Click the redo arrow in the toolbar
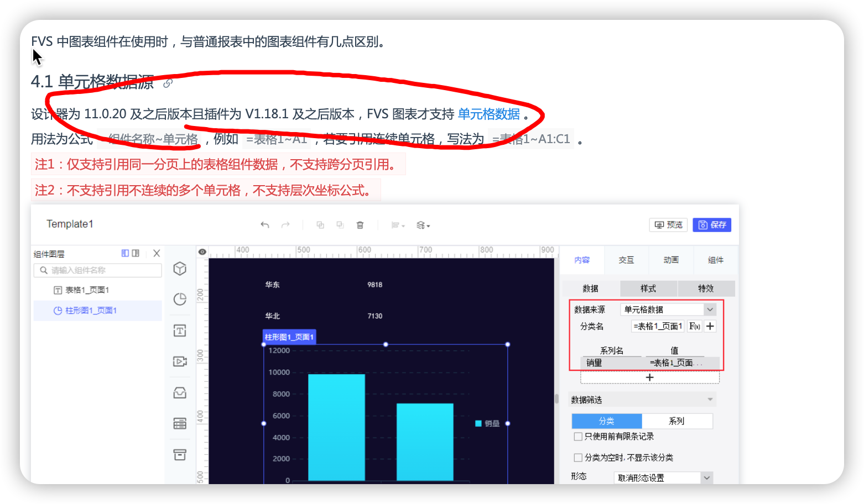864x504 pixels. pos(285,225)
